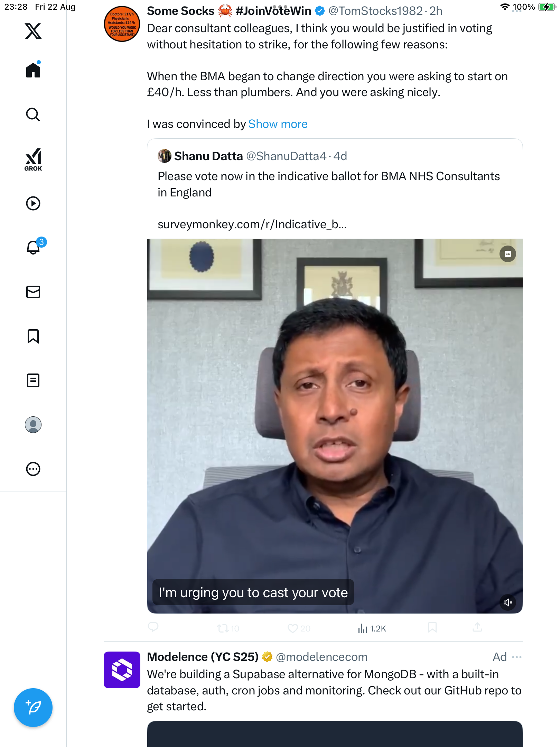The height and width of the screenshot is (747, 560).
Task: Repost the Some Socks post
Action: (x=222, y=628)
